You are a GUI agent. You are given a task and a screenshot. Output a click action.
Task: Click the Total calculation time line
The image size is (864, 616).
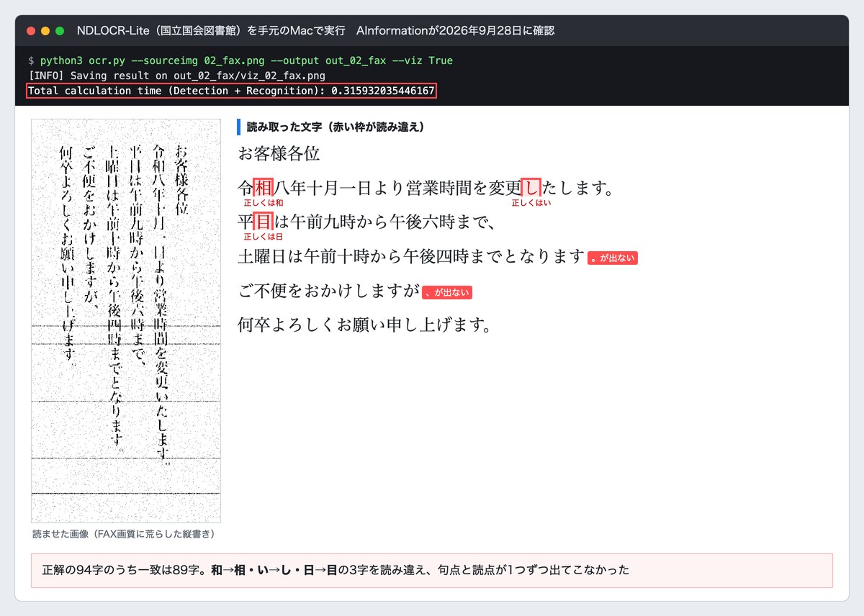[x=232, y=91]
